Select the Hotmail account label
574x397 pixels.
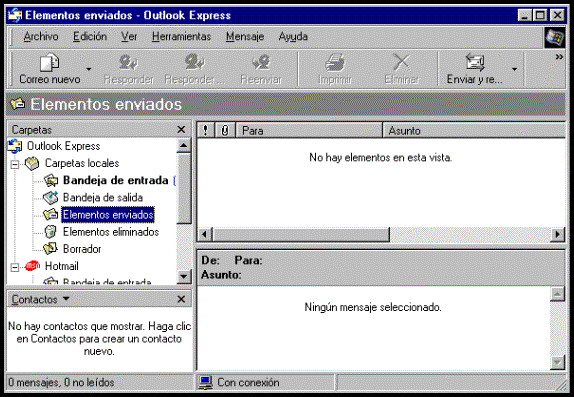click(x=62, y=266)
